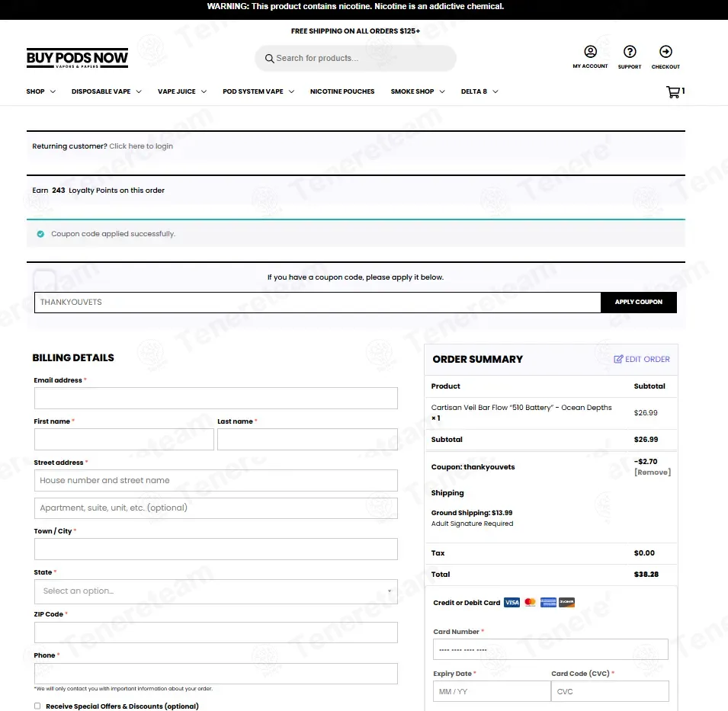Click the ZIP Code field
This screenshot has width=728, height=711.
pos(216,633)
